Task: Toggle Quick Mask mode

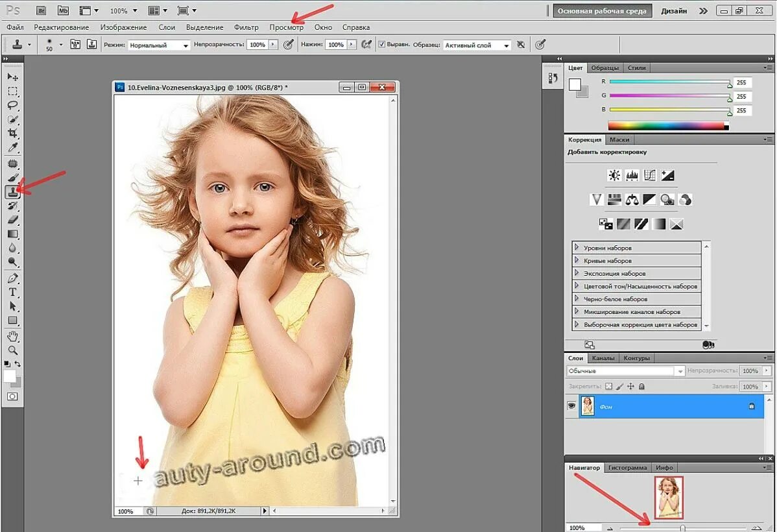Action: click(12, 396)
